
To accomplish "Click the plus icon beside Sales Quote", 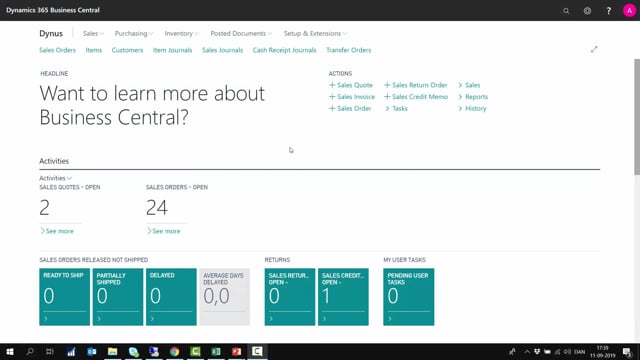I will click(332, 85).
